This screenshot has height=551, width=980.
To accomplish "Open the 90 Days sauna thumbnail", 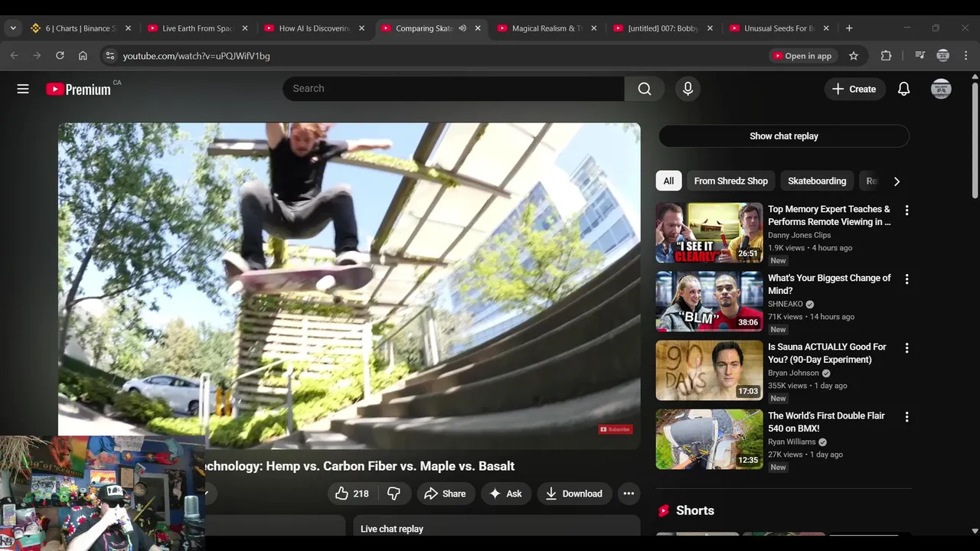I will (x=709, y=370).
